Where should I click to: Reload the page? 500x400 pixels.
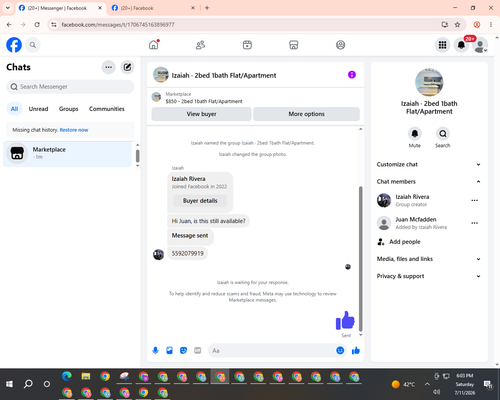(x=37, y=24)
